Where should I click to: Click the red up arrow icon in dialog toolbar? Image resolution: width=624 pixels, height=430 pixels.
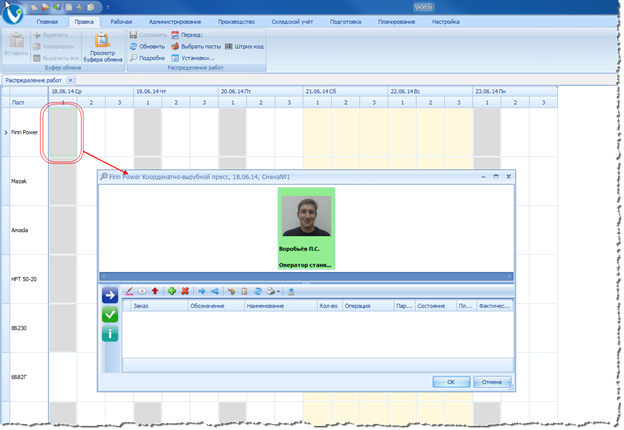point(155,292)
